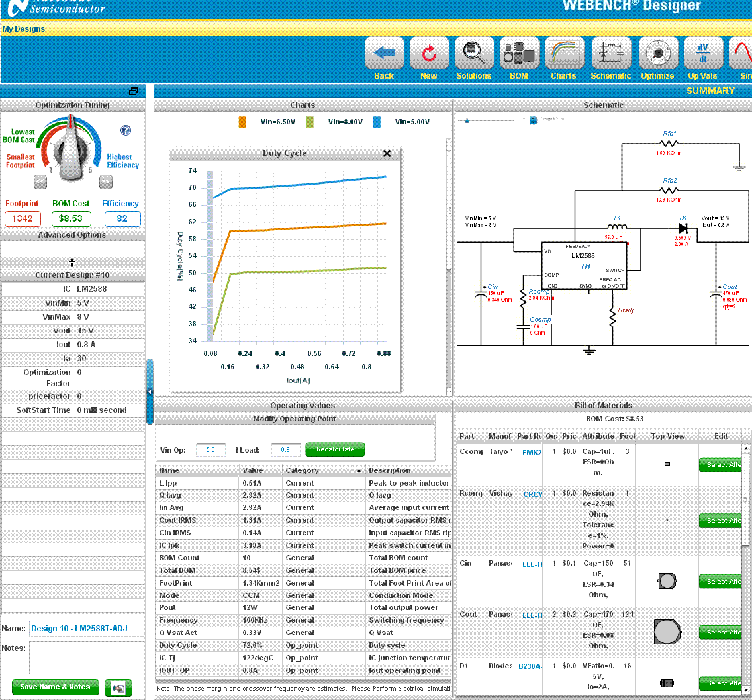Select the Cout capacitor in the schematic
This screenshot has height=700, width=752.
[716, 294]
